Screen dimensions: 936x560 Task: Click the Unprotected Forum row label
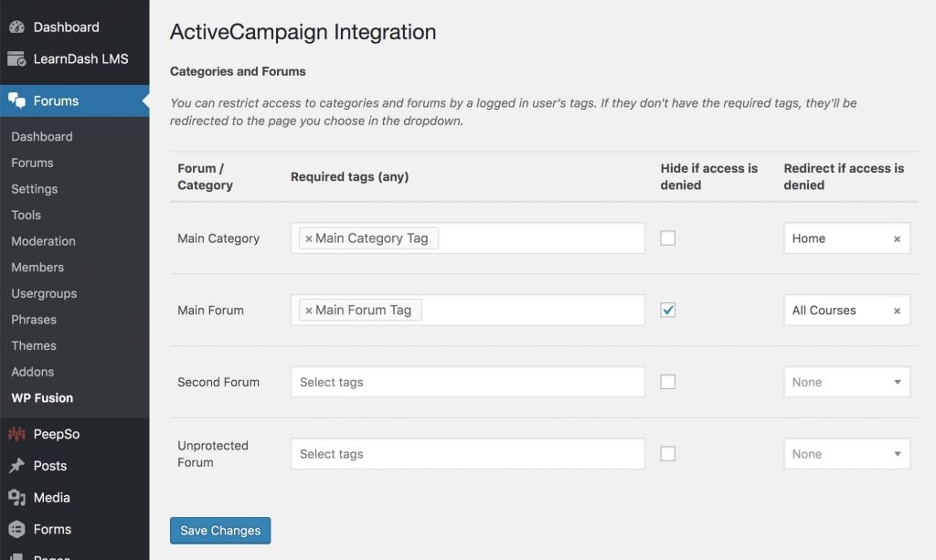click(x=213, y=454)
